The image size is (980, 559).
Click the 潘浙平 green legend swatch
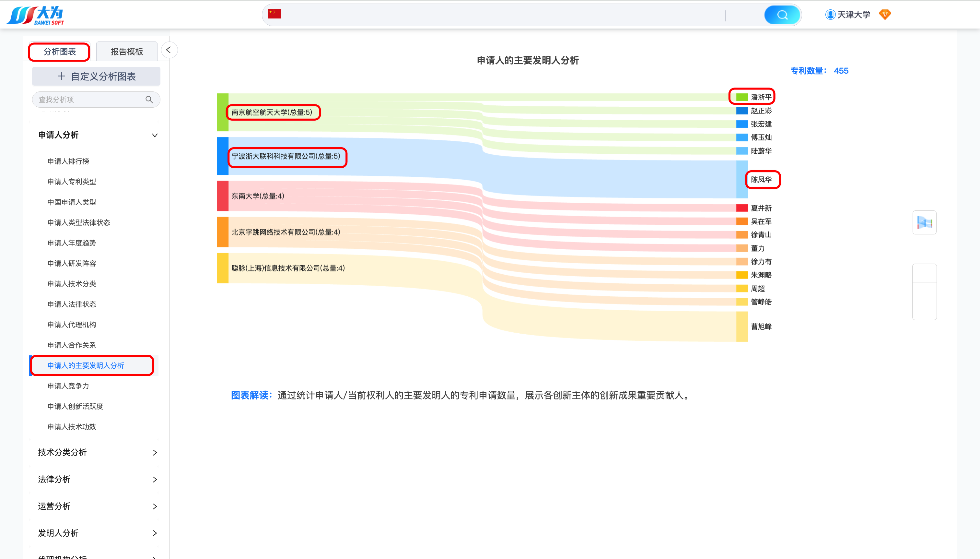coord(742,97)
